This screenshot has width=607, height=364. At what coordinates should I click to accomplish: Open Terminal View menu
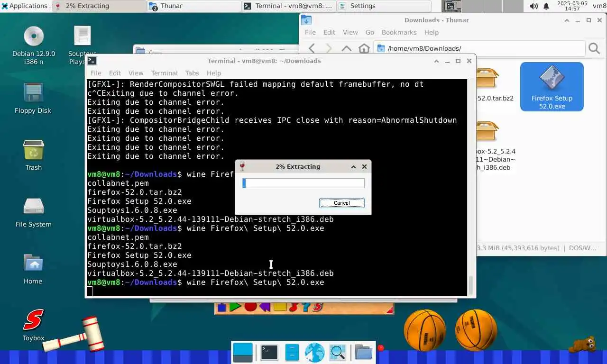[x=136, y=73]
